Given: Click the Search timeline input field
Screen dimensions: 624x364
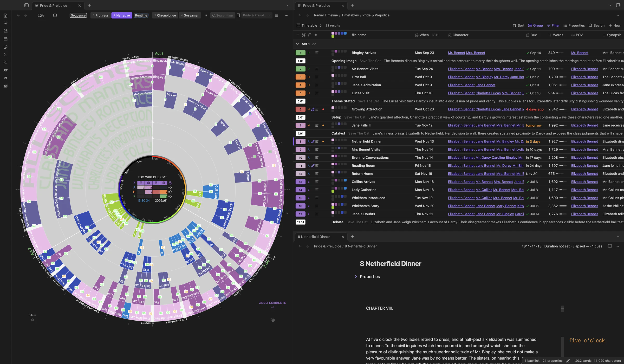Looking at the screenshot, I should (223, 15).
